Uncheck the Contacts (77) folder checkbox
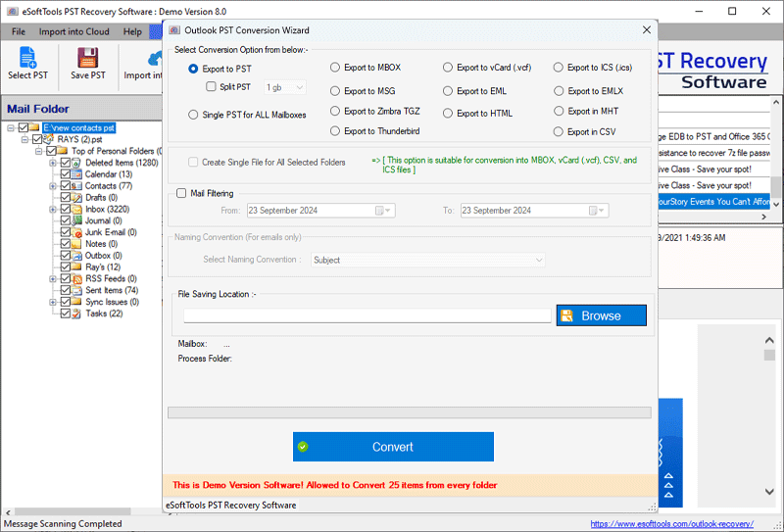This screenshot has height=532, width=784. [65, 186]
